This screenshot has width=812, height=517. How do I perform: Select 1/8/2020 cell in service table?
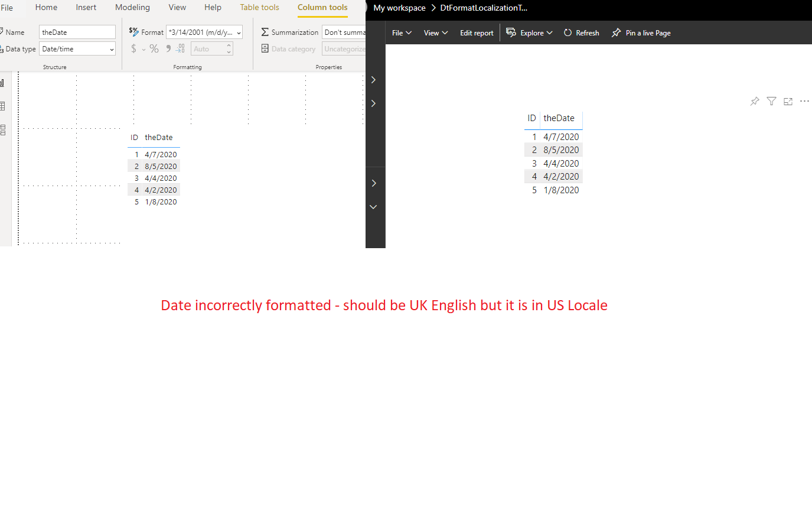click(561, 190)
